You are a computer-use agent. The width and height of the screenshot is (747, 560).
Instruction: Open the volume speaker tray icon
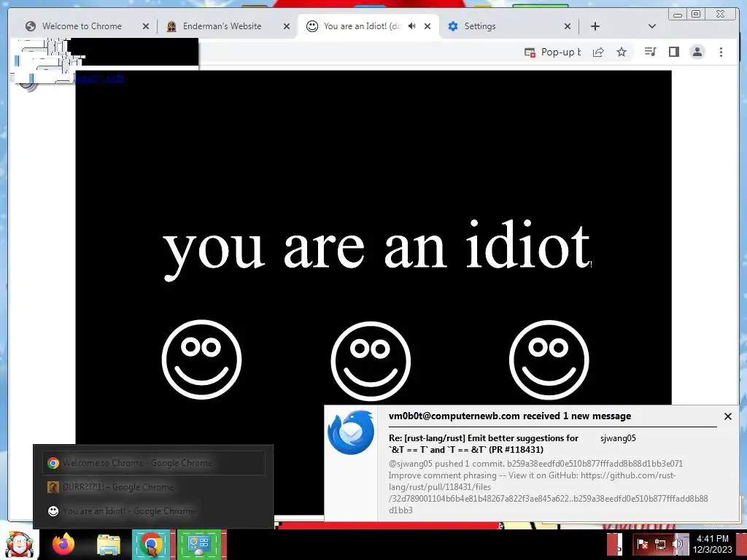point(677,543)
